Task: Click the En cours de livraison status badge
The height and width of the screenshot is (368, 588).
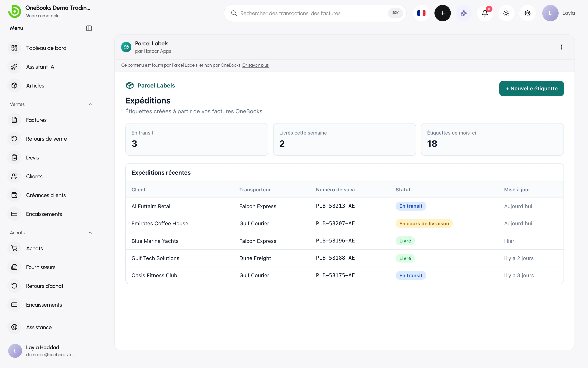Action: click(x=424, y=223)
